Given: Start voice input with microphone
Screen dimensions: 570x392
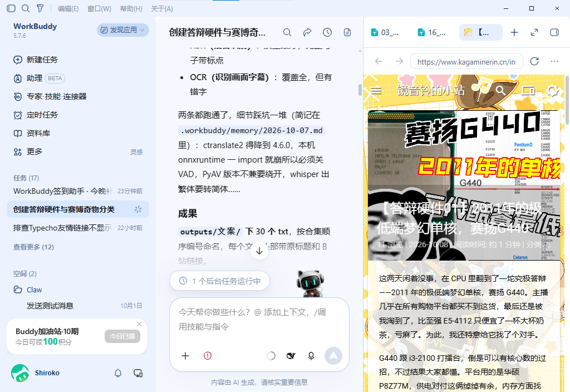Looking at the screenshot, I should point(311,356).
